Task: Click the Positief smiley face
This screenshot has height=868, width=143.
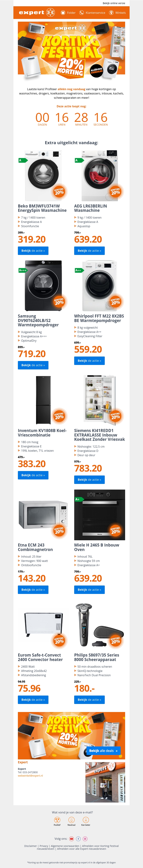Action: pyautogui.click(x=57, y=820)
